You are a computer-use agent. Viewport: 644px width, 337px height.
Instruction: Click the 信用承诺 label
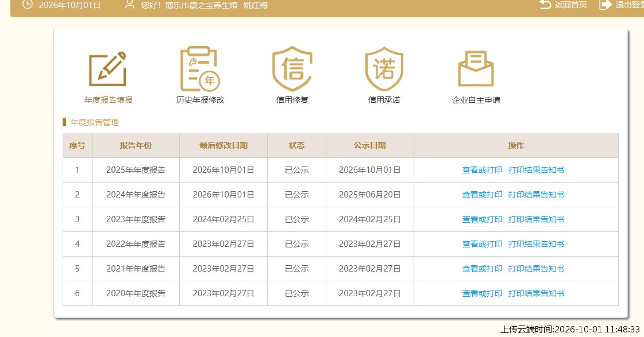point(384,100)
